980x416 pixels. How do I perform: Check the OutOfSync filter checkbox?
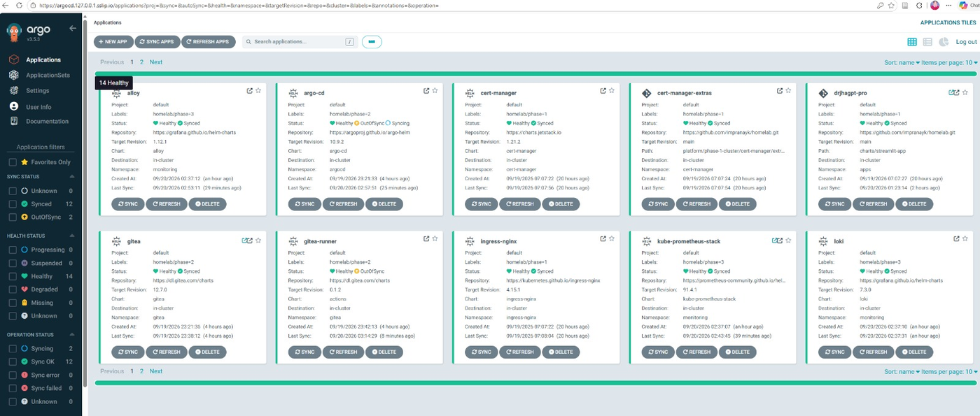(13, 217)
